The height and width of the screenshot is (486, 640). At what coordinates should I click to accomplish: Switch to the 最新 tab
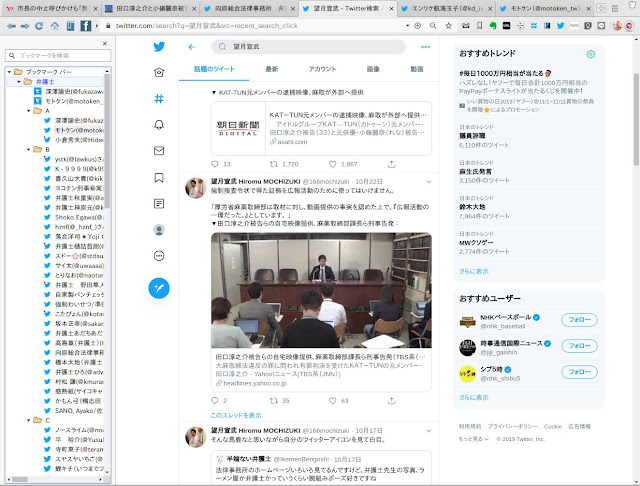(x=272, y=69)
